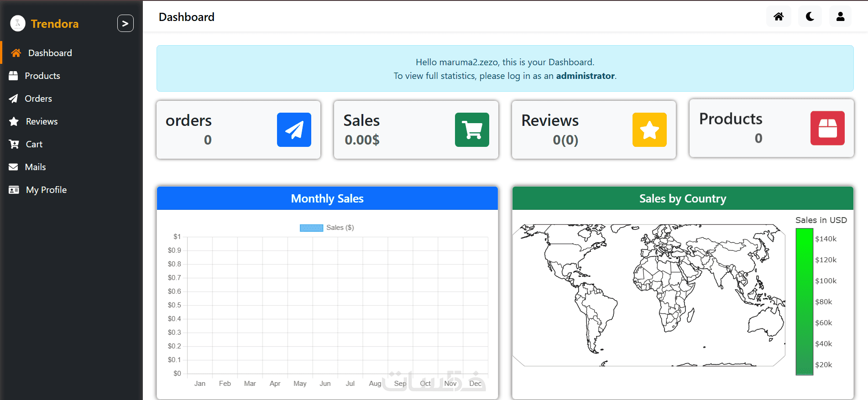Click the Monthly Sales panel header
The image size is (868, 400).
click(327, 198)
